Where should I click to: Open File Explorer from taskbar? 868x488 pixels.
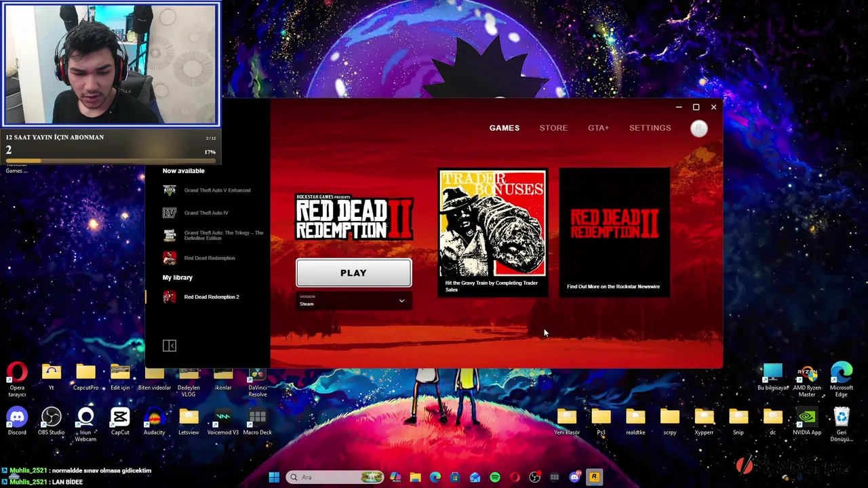pos(415,477)
